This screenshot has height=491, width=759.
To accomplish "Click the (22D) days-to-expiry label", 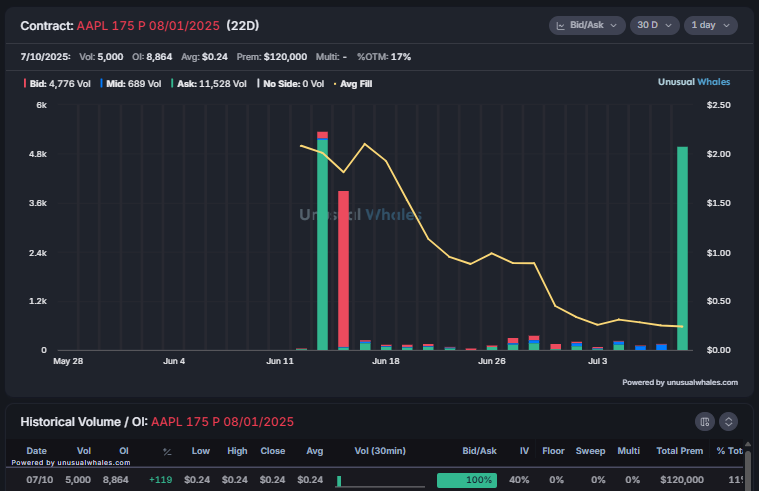I will [x=243, y=26].
